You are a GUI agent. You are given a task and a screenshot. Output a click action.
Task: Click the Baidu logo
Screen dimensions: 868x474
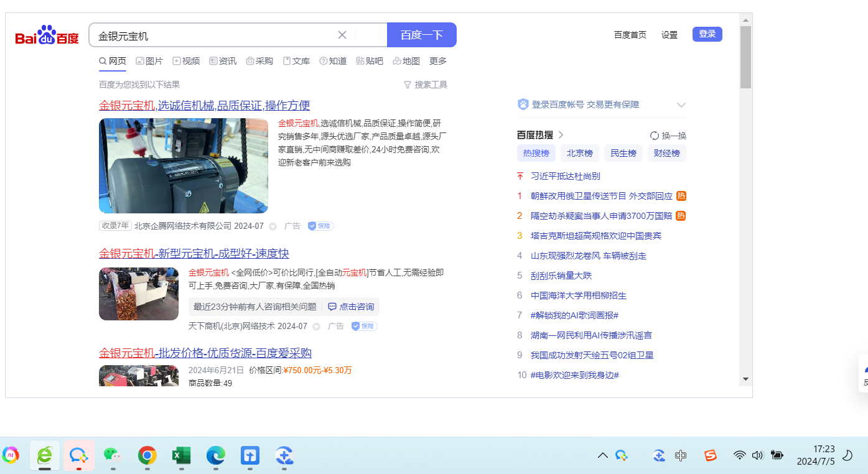(x=47, y=36)
